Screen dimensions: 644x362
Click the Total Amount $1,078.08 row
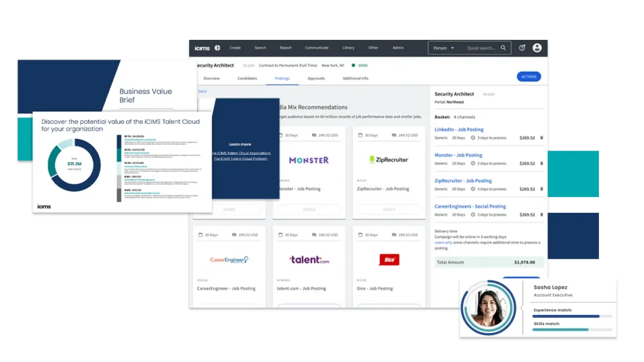click(x=489, y=262)
